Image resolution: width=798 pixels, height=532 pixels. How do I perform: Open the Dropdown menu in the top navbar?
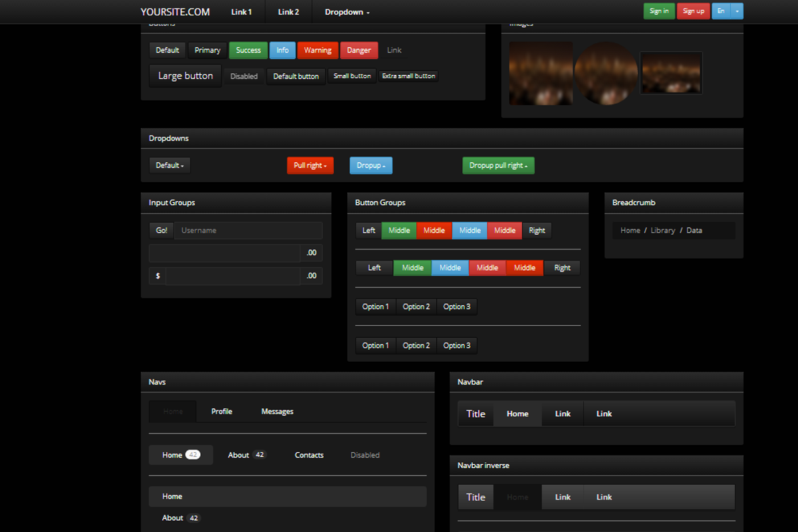pos(344,11)
